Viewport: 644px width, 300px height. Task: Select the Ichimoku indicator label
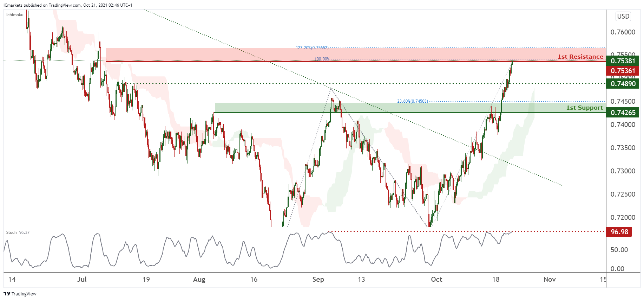(x=15, y=15)
